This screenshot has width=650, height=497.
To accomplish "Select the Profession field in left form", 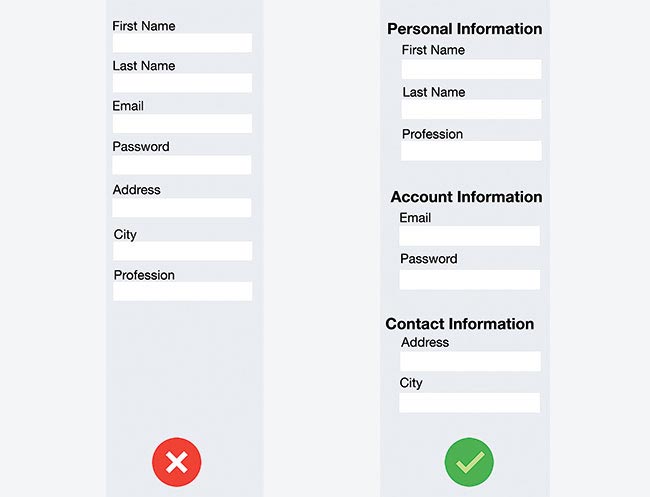I will (x=182, y=291).
